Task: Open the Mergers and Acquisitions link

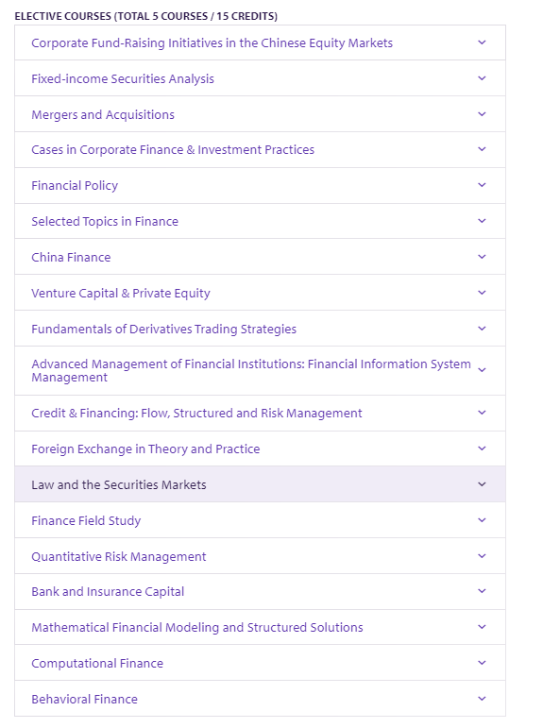Action: click(x=103, y=114)
